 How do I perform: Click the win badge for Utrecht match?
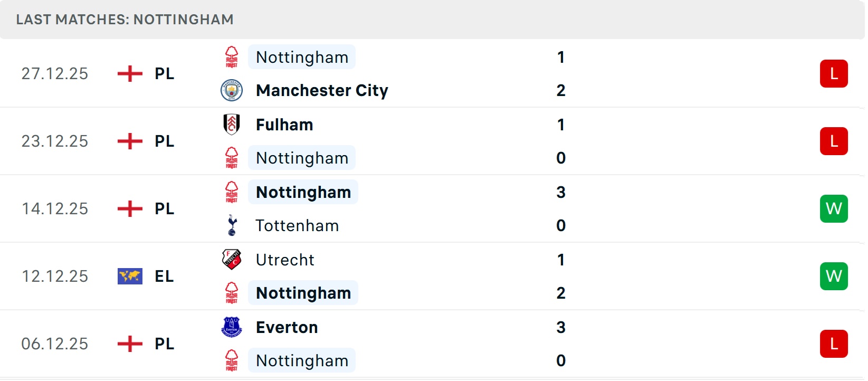[x=834, y=276]
